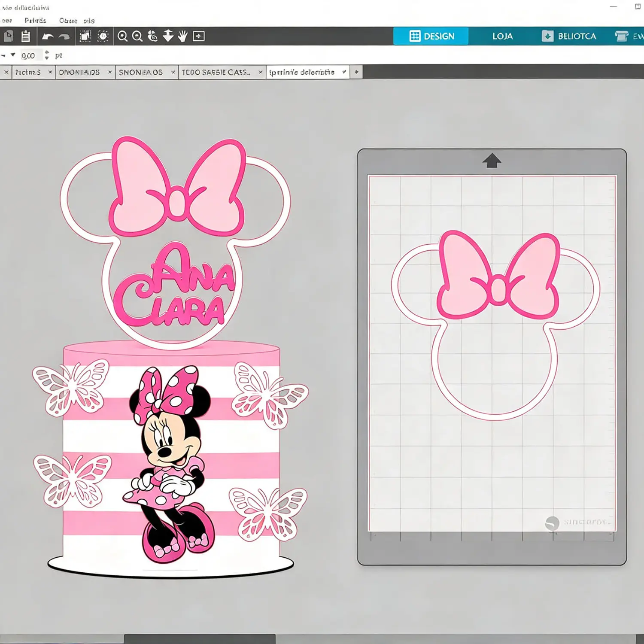Open the Otres menu
The height and width of the screenshot is (644, 644).
pyautogui.click(x=68, y=20)
